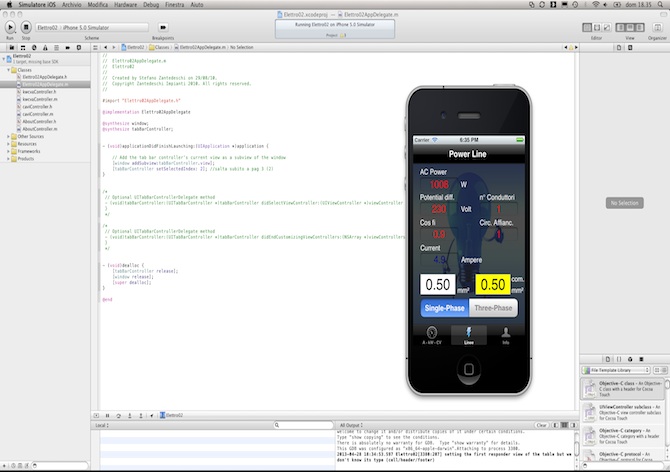670x472 pixels.
Task: Select the Standard editor button
Action: [587, 27]
